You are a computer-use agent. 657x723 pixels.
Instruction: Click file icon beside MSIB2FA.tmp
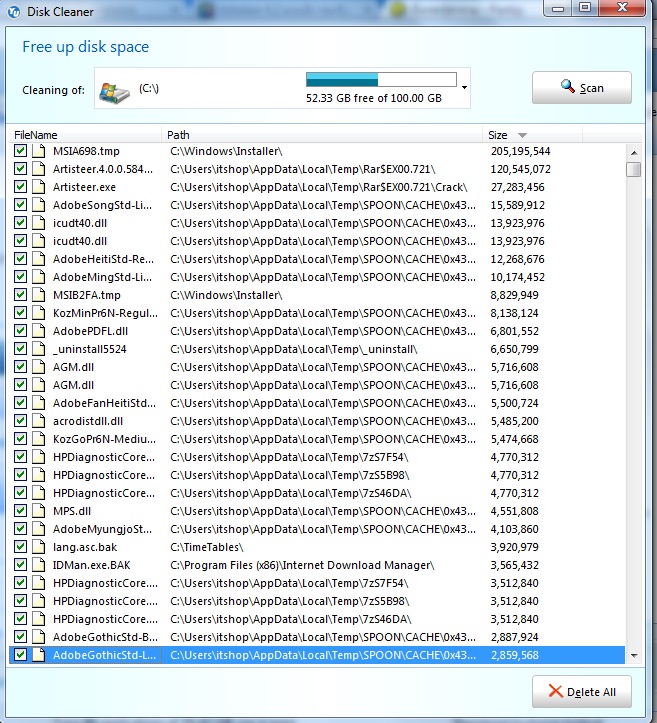39,295
